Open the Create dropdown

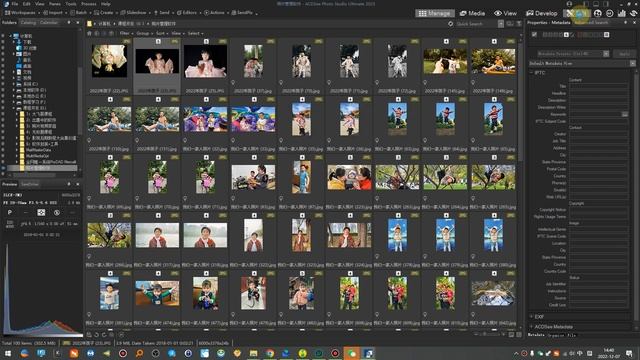tap(106, 13)
